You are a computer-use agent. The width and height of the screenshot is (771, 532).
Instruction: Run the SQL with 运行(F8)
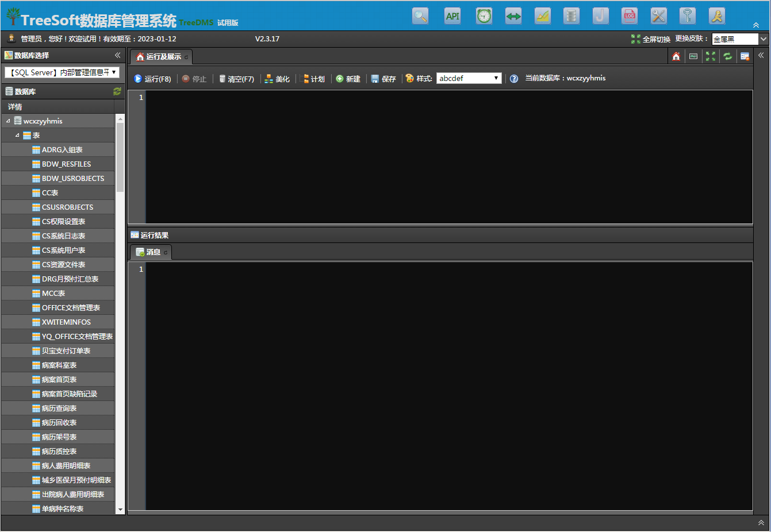pyautogui.click(x=152, y=79)
